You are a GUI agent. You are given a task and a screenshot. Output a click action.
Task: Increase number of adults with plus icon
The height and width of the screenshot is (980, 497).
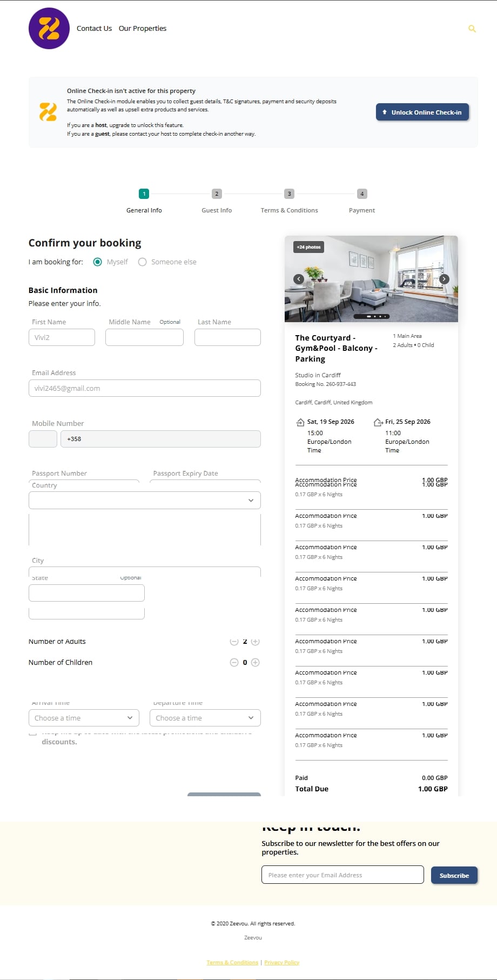click(x=256, y=642)
